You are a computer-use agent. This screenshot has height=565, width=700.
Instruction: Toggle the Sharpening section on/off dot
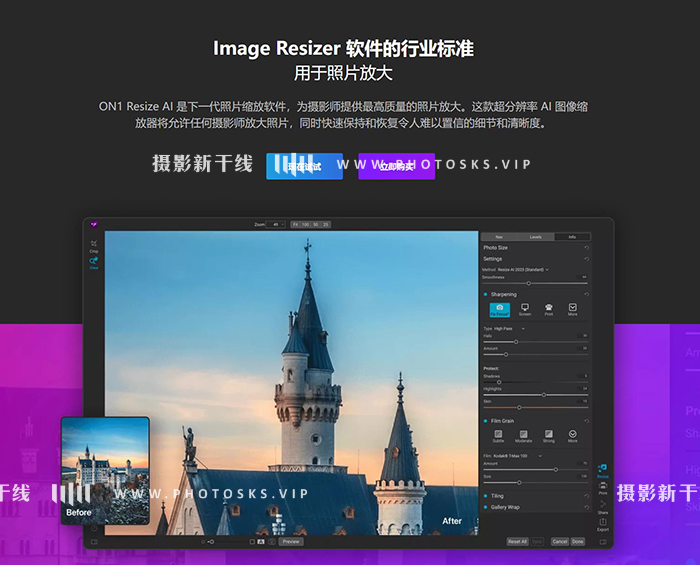pyautogui.click(x=485, y=294)
